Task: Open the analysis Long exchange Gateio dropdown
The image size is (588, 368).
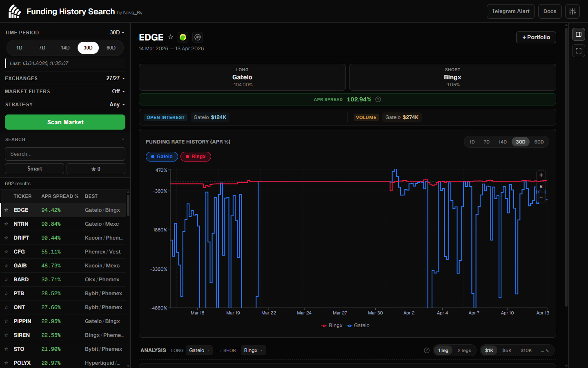Action: [199, 350]
